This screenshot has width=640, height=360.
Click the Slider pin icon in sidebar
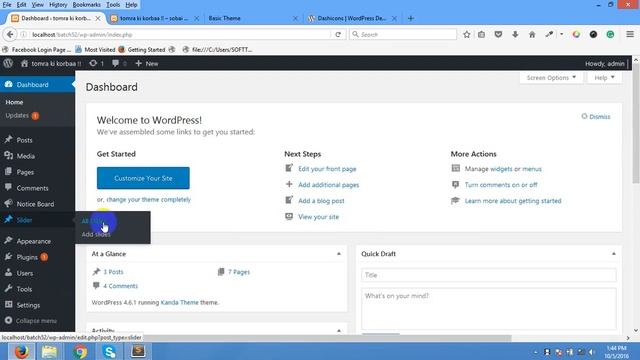click(9, 220)
